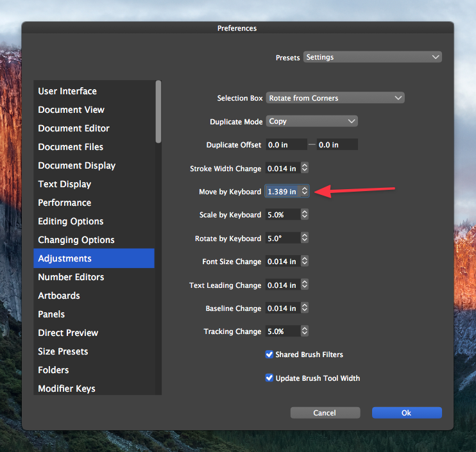Disable the Shared Brush Filters checkbox
Image resolution: width=476 pixels, height=452 pixels.
pyautogui.click(x=269, y=355)
